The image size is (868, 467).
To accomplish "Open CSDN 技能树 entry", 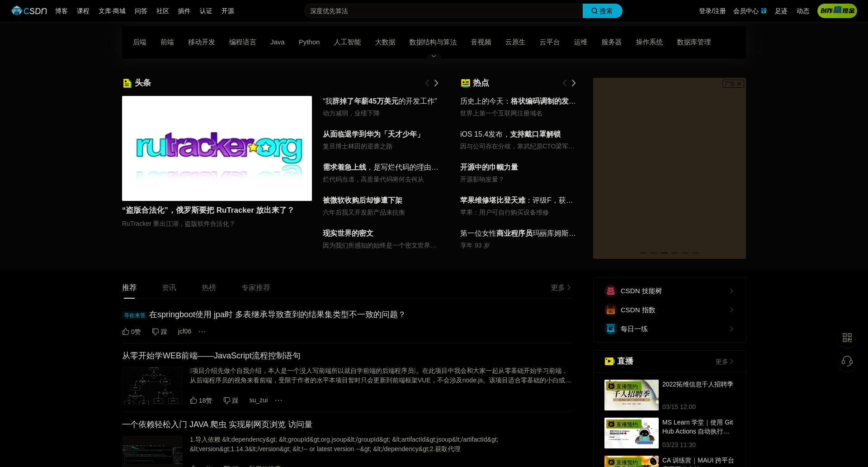I will (669, 291).
